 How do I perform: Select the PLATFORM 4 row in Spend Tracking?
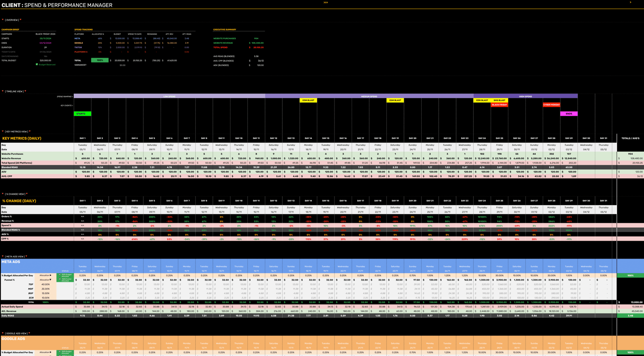(x=81, y=52)
